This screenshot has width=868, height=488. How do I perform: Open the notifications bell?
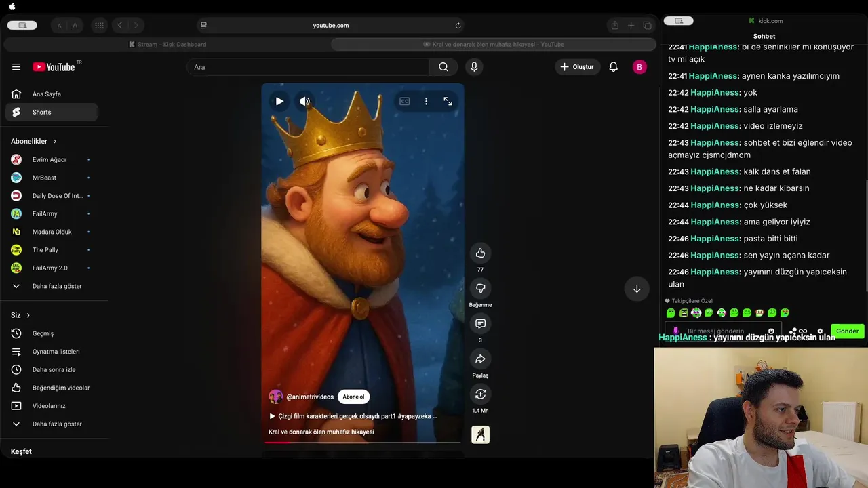(613, 67)
